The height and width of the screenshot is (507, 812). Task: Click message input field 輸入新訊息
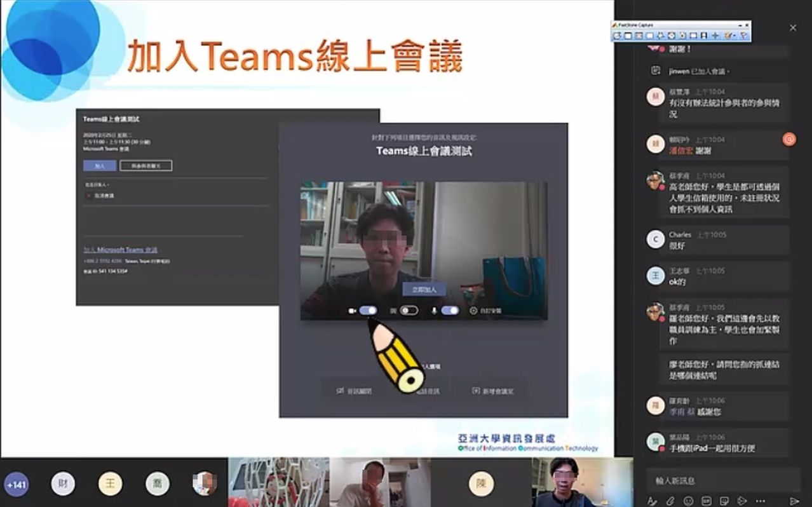[723, 481]
